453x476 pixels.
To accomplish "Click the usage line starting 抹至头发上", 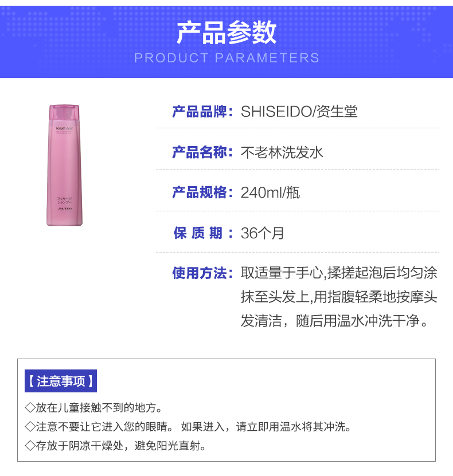I will [339, 297].
